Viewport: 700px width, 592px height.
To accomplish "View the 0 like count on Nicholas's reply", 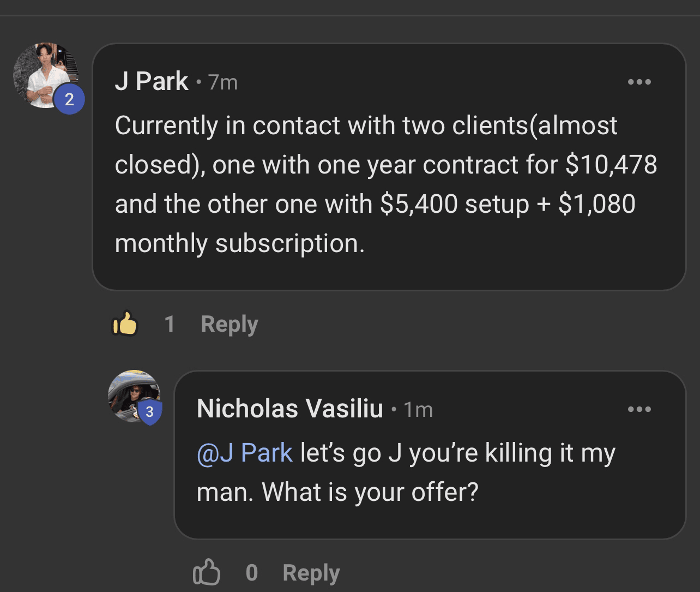I will 251,573.
